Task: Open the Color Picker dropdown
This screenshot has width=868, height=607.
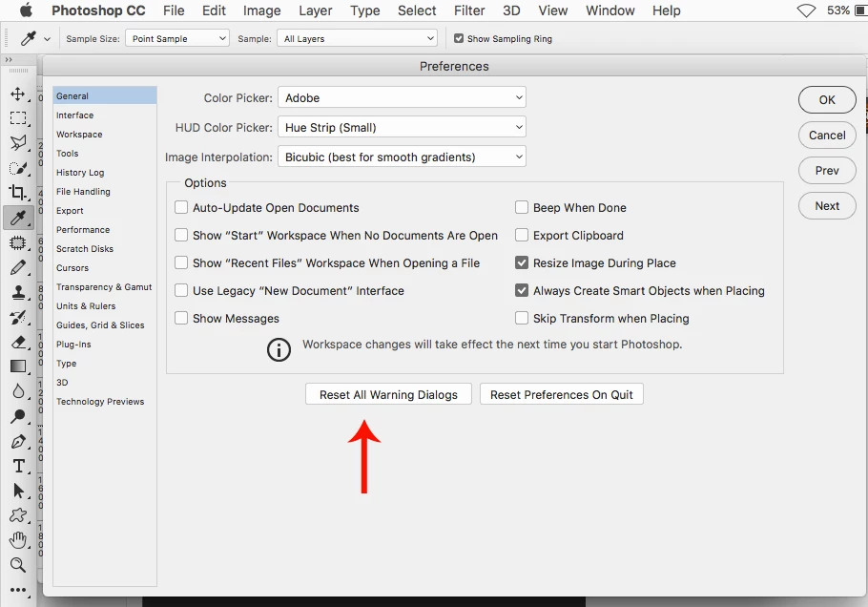Action: coord(402,97)
